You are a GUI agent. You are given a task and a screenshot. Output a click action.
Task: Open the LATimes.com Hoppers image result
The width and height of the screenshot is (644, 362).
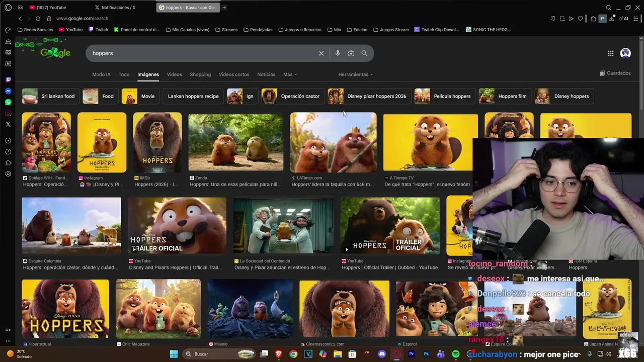tap(333, 142)
